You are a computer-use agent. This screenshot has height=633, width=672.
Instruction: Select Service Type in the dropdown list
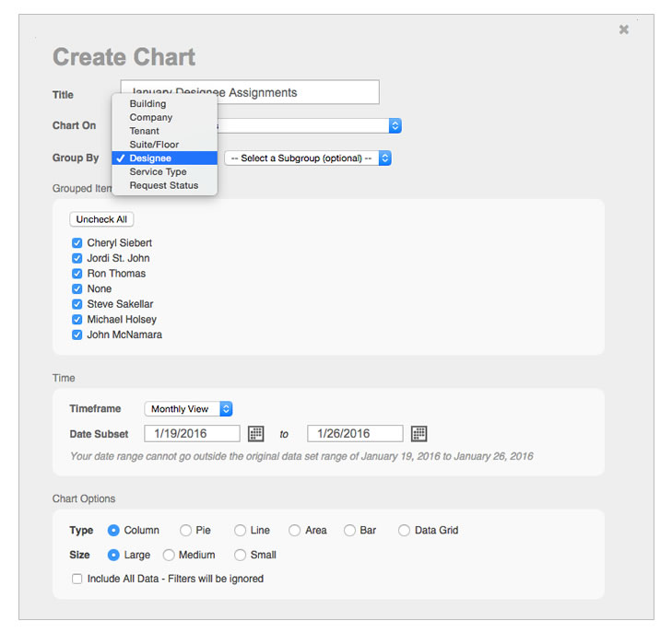tap(158, 172)
